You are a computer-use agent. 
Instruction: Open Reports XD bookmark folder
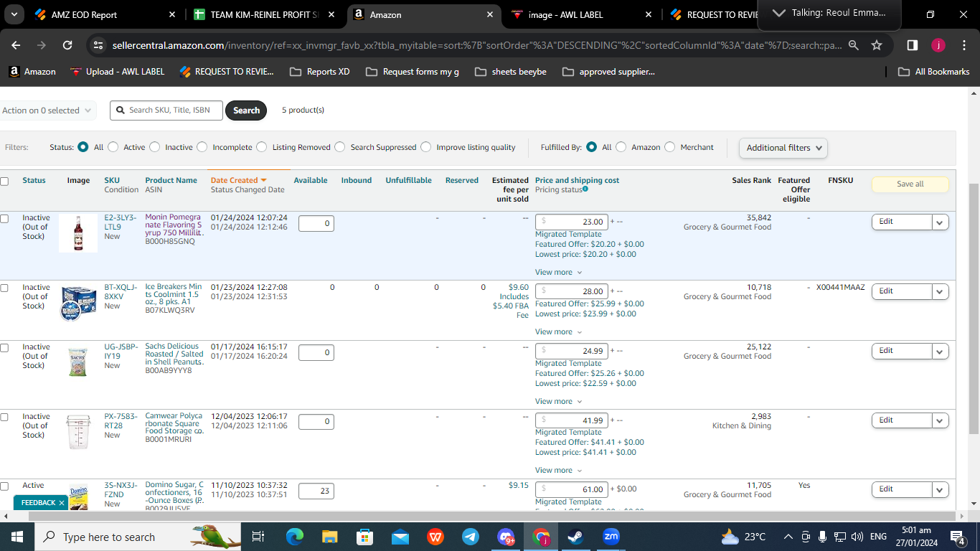319,72
